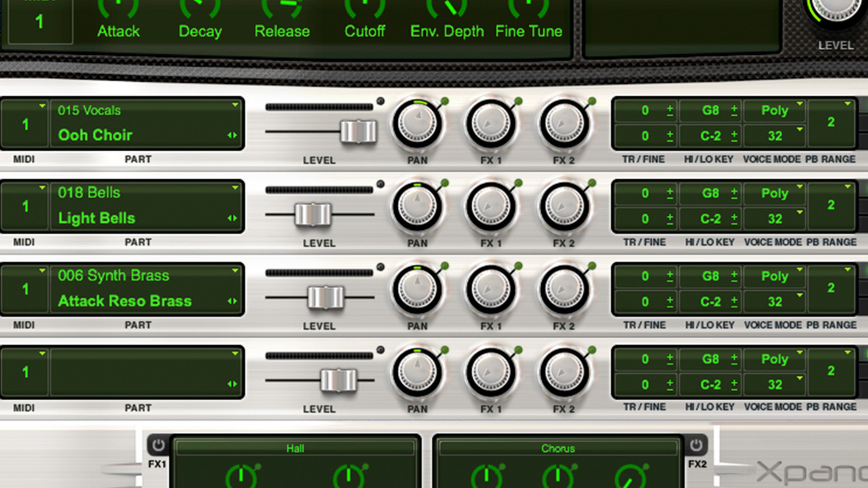The width and height of the screenshot is (868, 488).
Task: Click the Ooh Choir level fader handle
Action: [359, 131]
